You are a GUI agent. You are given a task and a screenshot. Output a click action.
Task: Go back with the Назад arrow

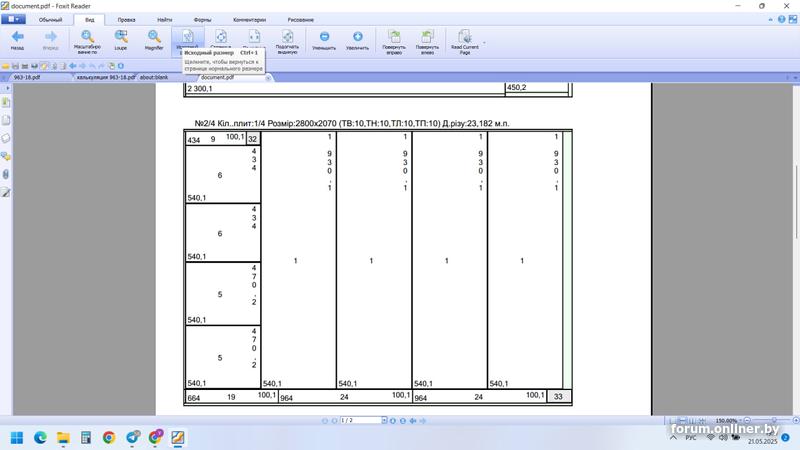(x=17, y=40)
